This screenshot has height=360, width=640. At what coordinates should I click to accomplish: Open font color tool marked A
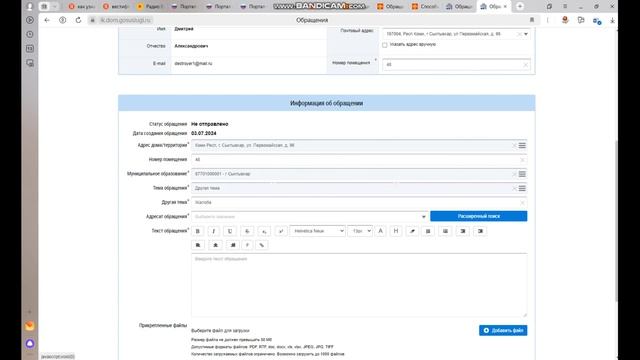pyautogui.click(x=380, y=231)
